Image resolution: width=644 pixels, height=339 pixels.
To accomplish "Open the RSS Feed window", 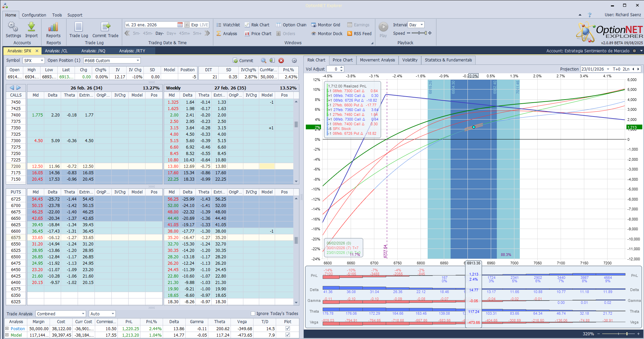I will 359,34.
